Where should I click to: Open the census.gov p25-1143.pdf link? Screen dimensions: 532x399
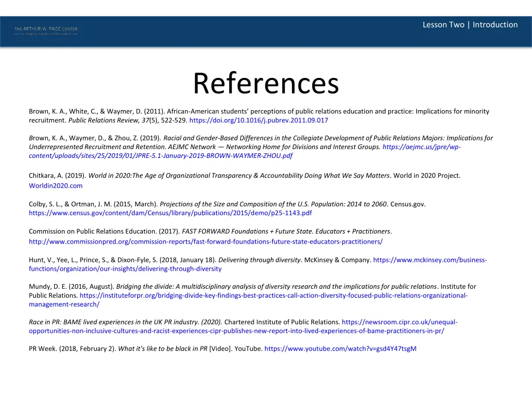point(170,212)
